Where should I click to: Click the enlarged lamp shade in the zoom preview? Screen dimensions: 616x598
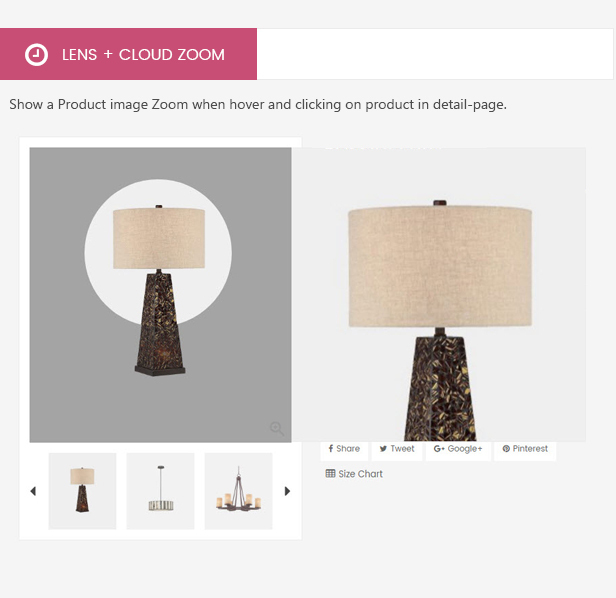pyautogui.click(x=440, y=267)
